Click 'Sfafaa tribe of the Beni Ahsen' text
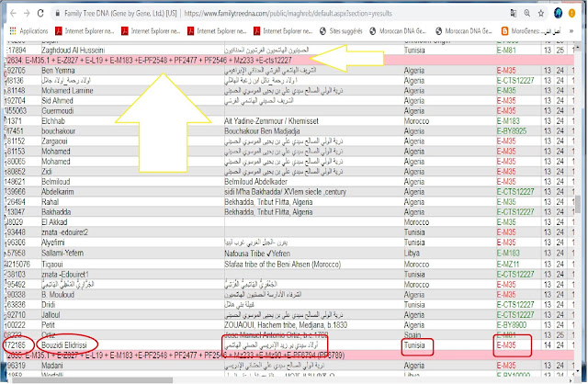The image size is (588, 384). click(282, 265)
